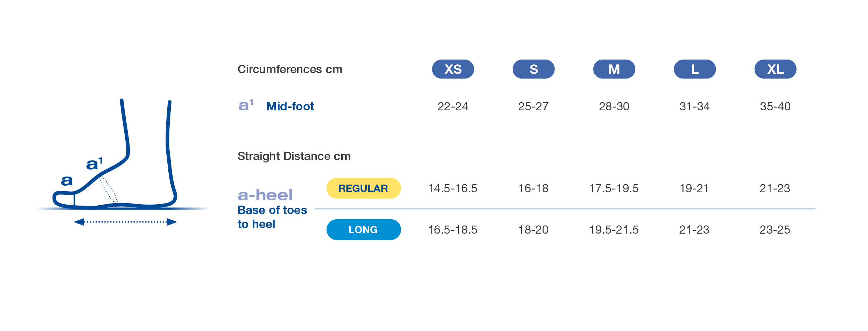The image size is (868, 331).
Task: Click the a-heel heading
Action: [x=265, y=195]
